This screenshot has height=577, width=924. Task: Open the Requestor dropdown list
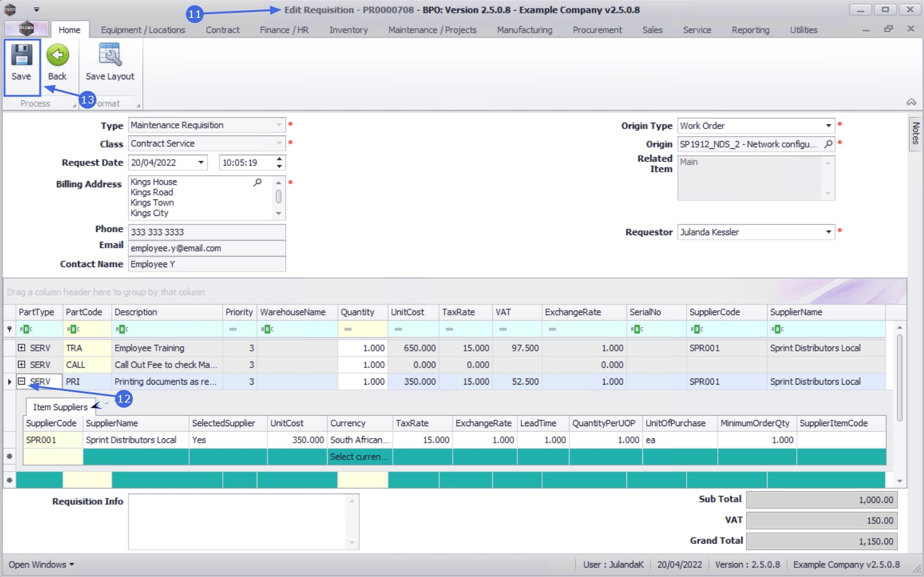click(828, 232)
